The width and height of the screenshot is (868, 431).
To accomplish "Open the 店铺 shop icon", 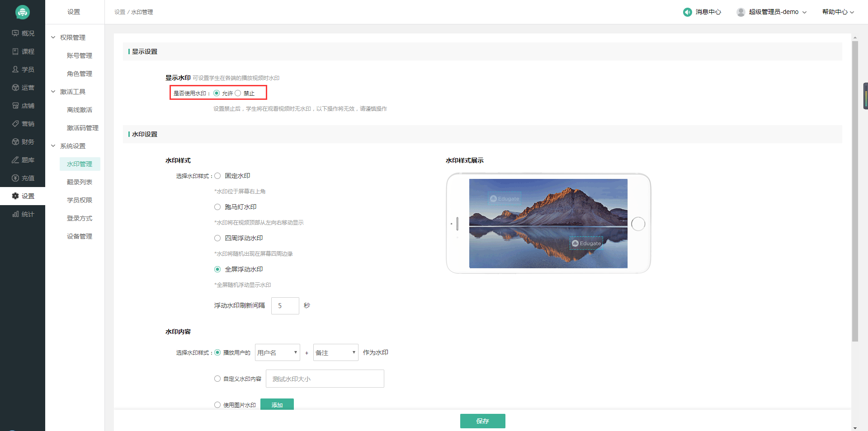I will coord(15,106).
